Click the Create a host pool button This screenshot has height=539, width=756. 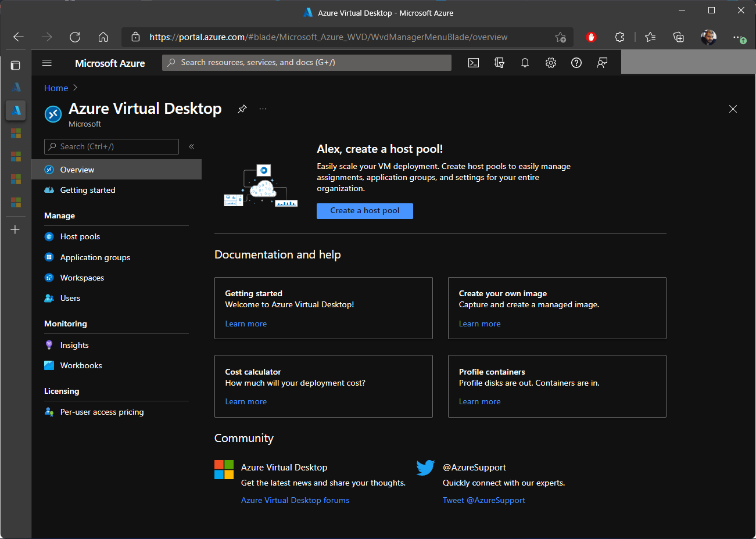[364, 211]
